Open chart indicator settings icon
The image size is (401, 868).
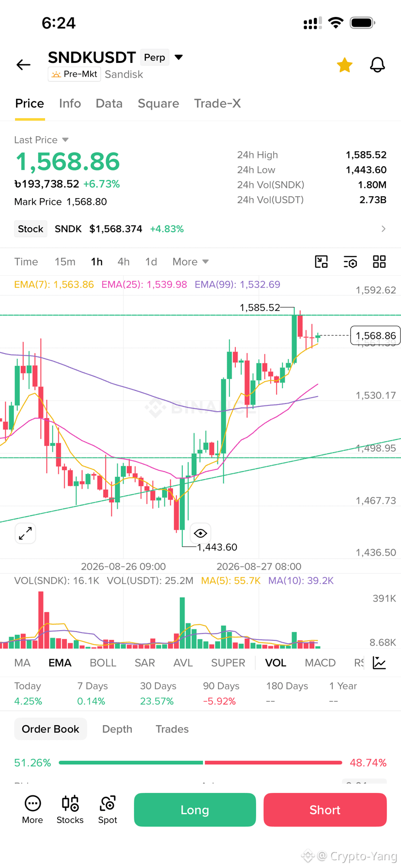point(350,262)
